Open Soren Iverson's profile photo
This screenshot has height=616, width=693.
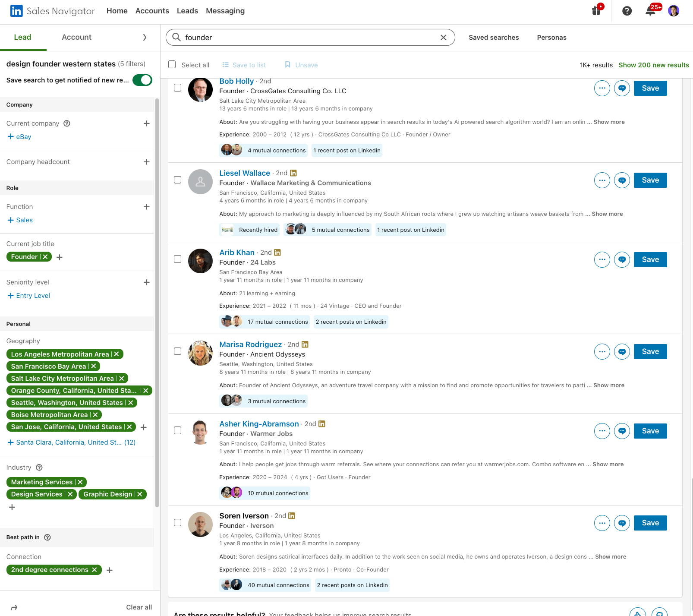click(200, 524)
